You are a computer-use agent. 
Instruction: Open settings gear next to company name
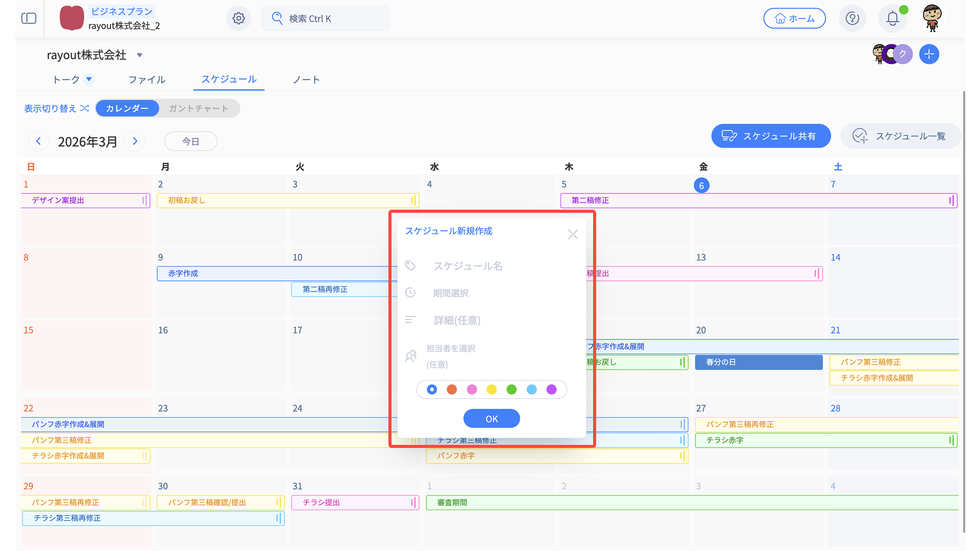238,18
